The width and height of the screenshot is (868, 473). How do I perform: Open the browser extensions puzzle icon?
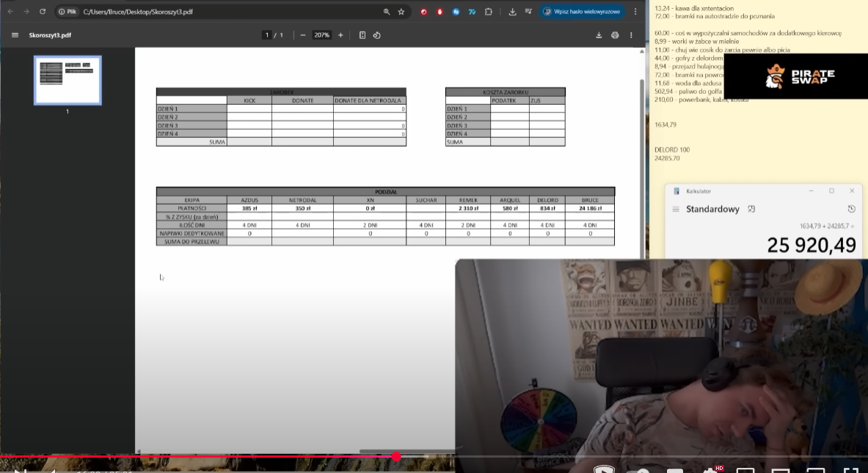[x=489, y=12]
